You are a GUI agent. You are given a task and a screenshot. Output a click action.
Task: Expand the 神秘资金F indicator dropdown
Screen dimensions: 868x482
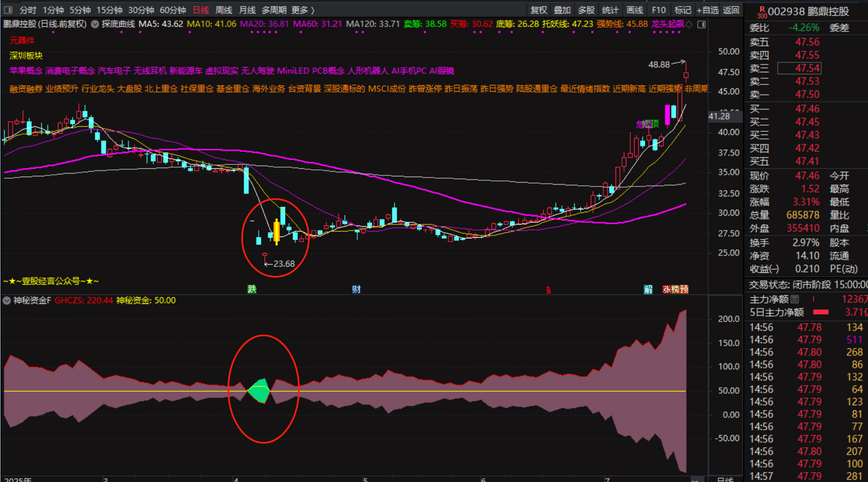pos(7,301)
